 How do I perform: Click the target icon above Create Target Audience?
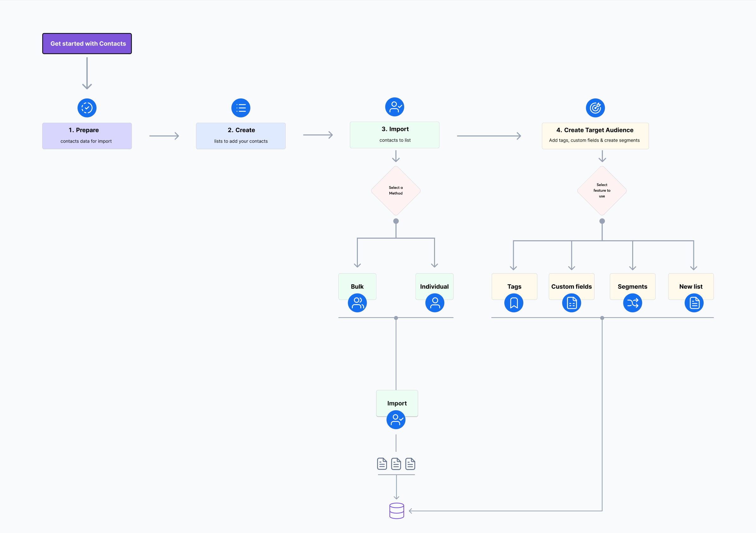pyautogui.click(x=595, y=108)
